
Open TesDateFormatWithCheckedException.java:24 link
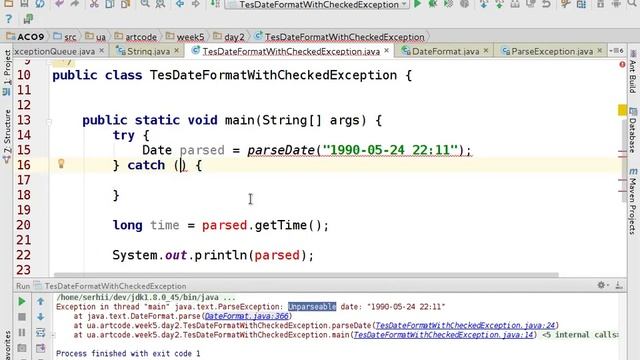[x=465, y=325]
